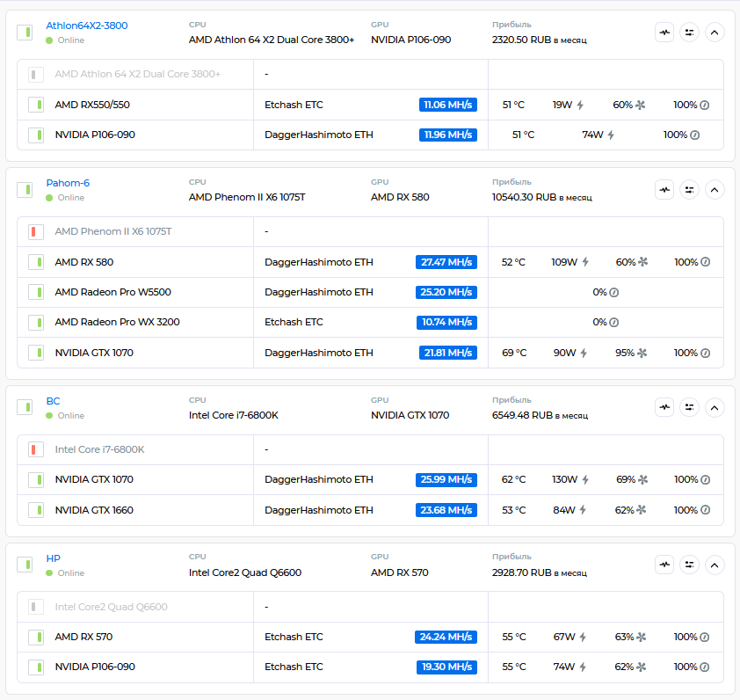This screenshot has width=740, height=700.
Task: Select 'Intel Core2 Quad Q6600' CPU header text
Action: click(245, 573)
